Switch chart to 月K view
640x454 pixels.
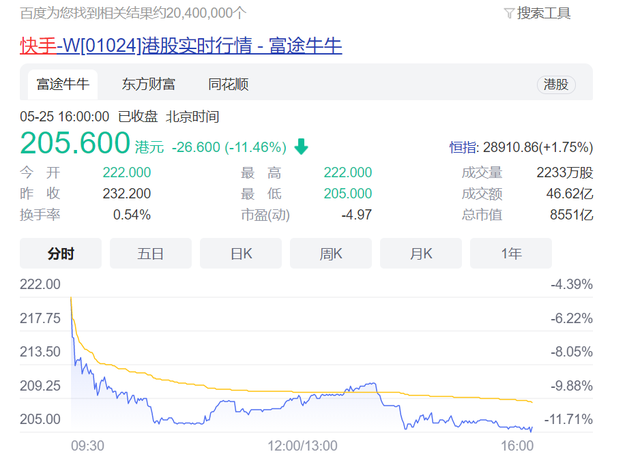click(x=421, y=254)
